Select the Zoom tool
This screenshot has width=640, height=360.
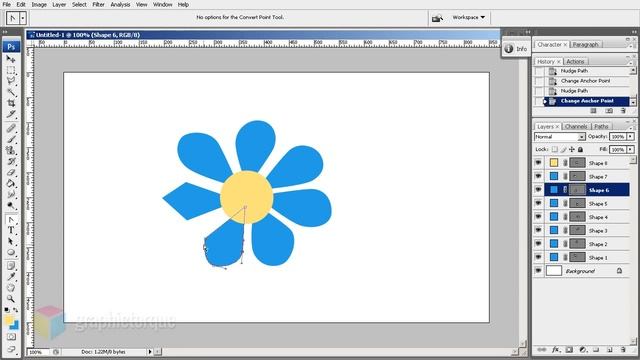click(11, 299)
